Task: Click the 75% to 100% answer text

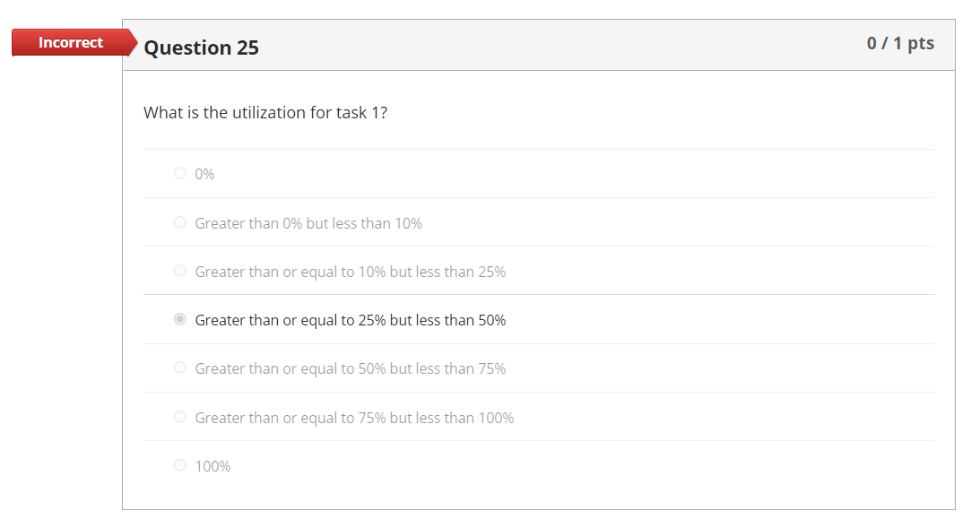Action: (354, 416)
